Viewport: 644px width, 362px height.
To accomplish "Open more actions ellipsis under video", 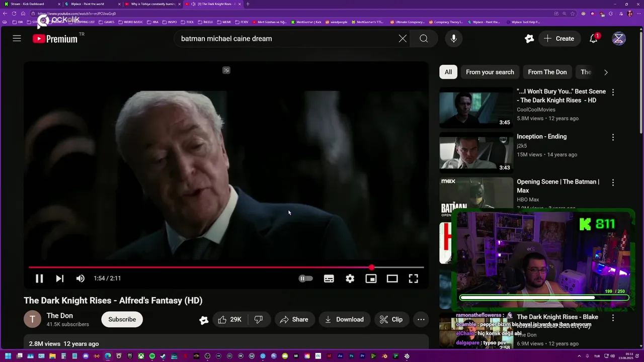I will tap(421, 319).
